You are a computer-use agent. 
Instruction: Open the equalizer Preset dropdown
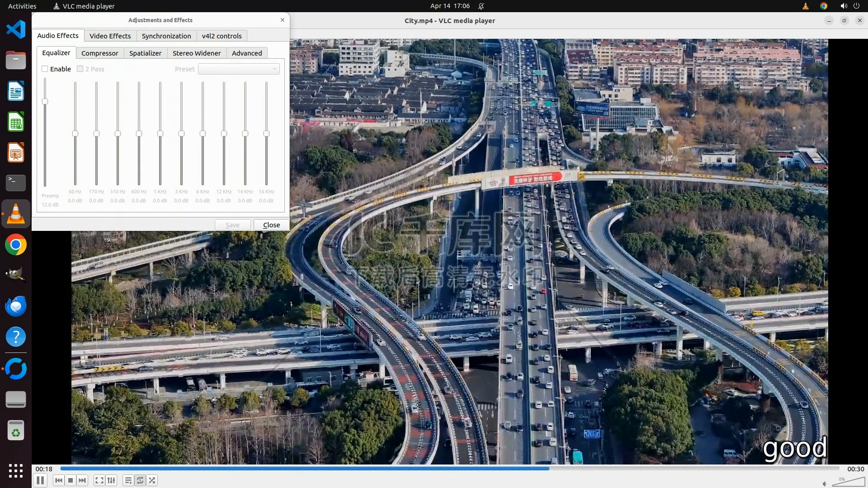coord(239,69)
